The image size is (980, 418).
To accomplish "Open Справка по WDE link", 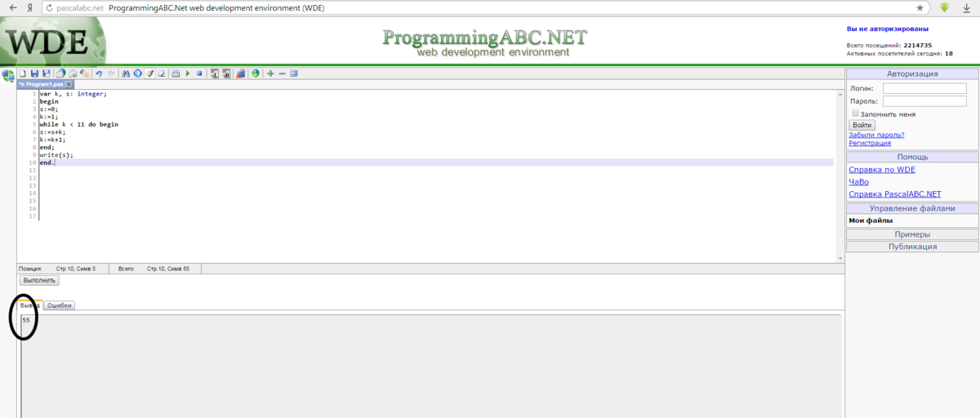I will 882,170.
